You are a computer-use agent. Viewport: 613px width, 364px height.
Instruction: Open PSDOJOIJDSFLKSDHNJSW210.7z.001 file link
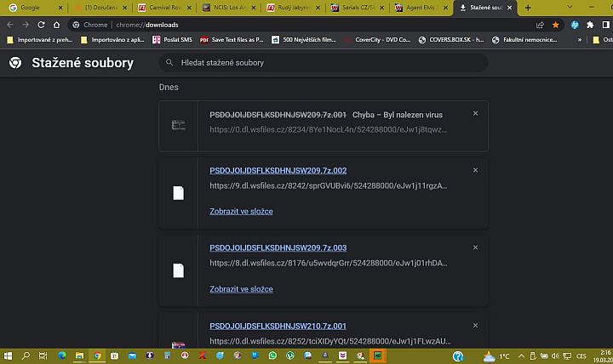(x=278, y=326)
